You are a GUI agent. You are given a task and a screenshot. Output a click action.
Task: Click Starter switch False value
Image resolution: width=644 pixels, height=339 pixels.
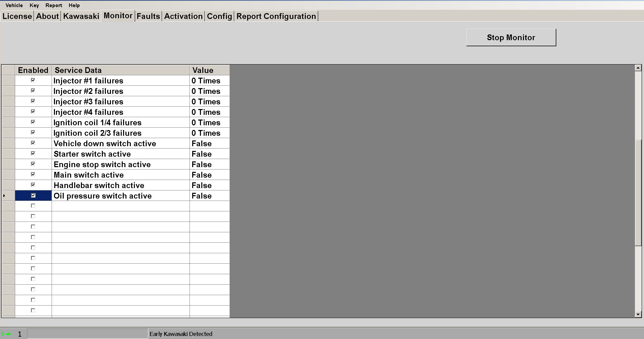pos(209,154)
